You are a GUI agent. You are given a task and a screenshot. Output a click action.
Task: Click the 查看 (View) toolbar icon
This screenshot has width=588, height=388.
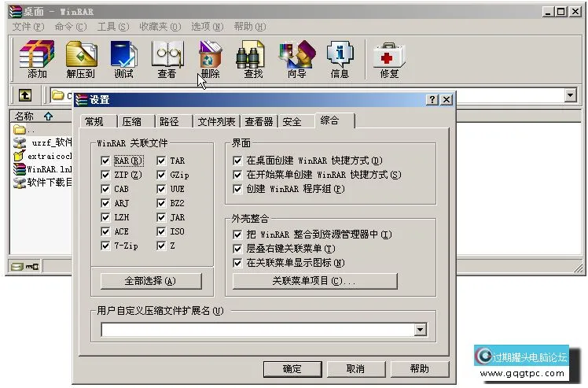[167, 59]
